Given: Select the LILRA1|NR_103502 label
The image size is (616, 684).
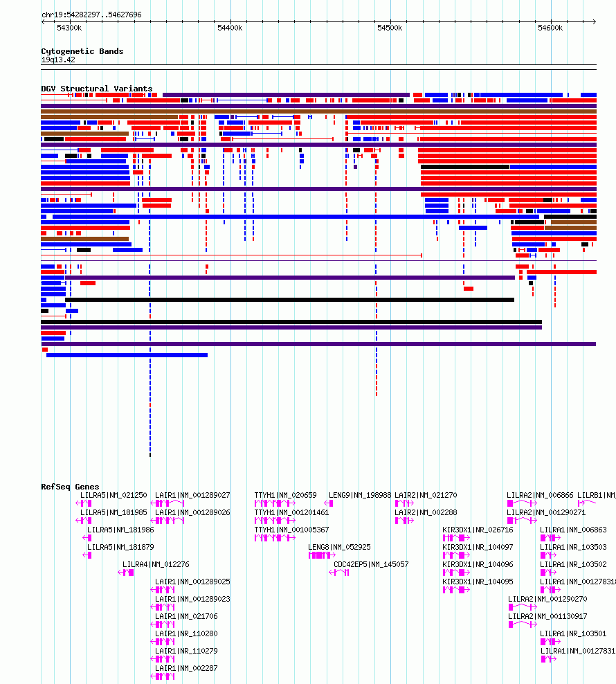Looking at the screenshot, I should pyautogui.click(x=573, y=564).
